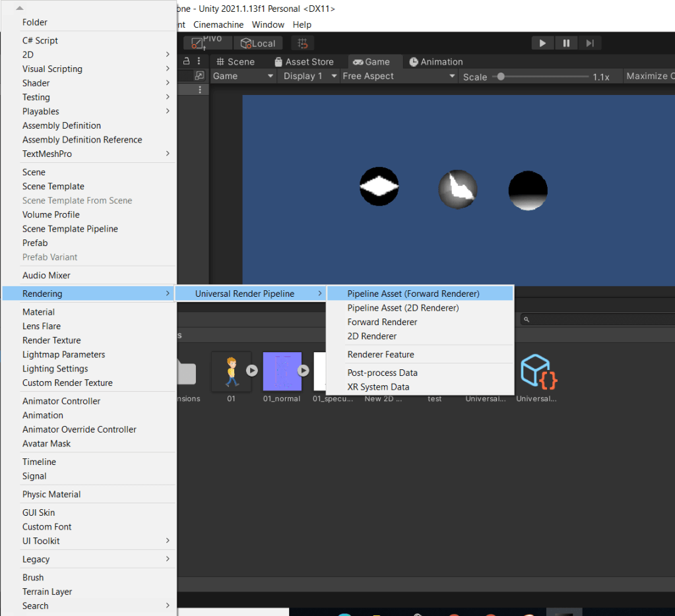
Task: Choose 2D Renderer in submenu
Action: [x=420, y=336]
